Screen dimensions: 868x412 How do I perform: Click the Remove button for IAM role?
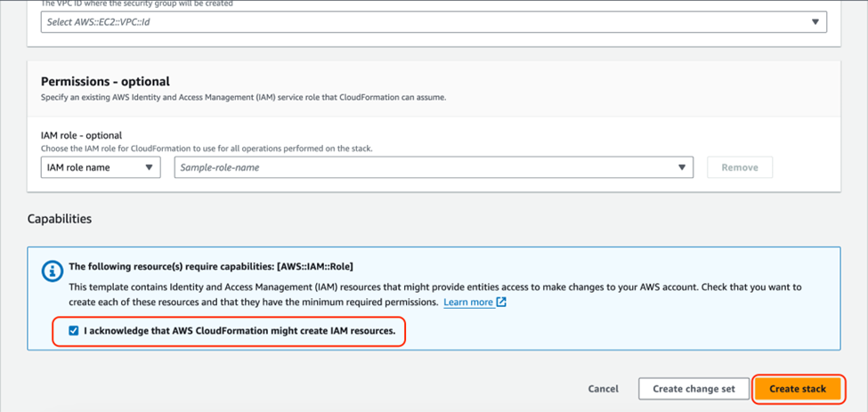click(740, 167)
